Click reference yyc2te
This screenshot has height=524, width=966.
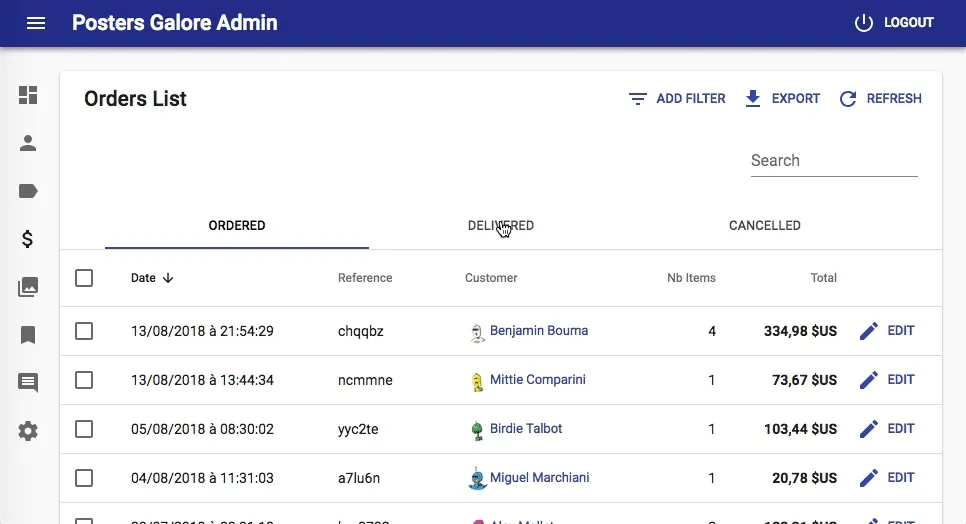[x=358, y=430]
